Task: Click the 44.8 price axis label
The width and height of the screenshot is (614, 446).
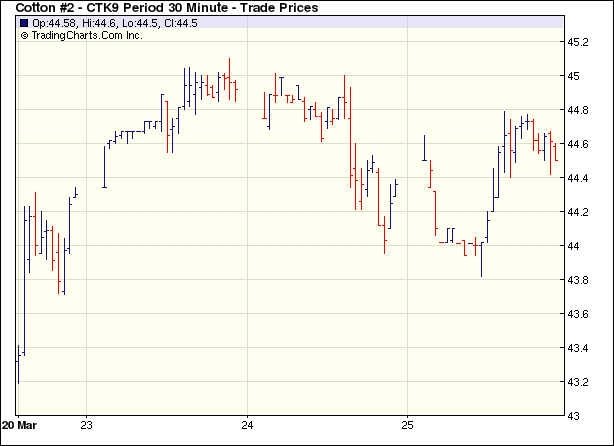Action: tap(579, 110)
